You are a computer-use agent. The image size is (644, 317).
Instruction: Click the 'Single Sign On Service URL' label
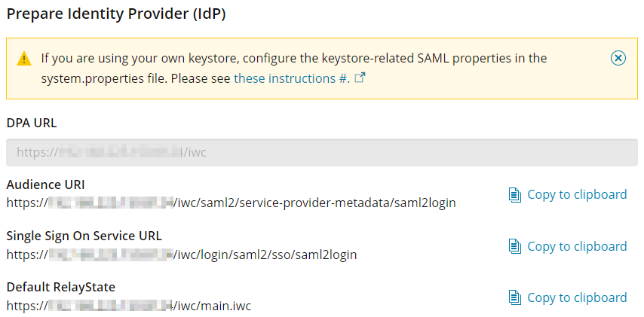coord(84,236)
